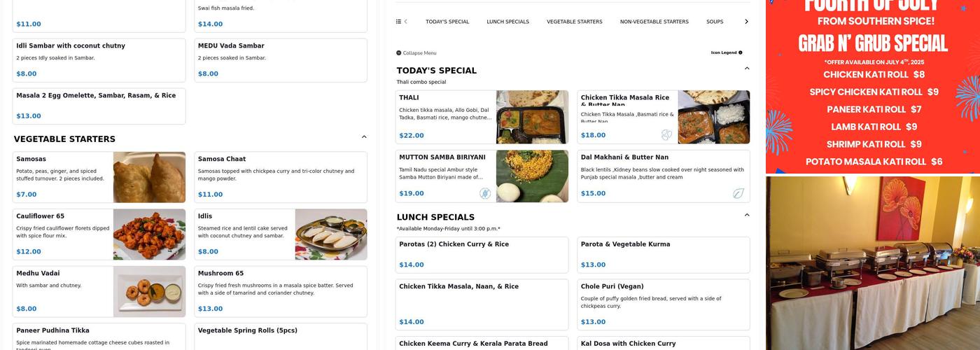The height and width of the screenshot is (350, 980).
Task: Open the menu category list icon
Action: [398, 22]
